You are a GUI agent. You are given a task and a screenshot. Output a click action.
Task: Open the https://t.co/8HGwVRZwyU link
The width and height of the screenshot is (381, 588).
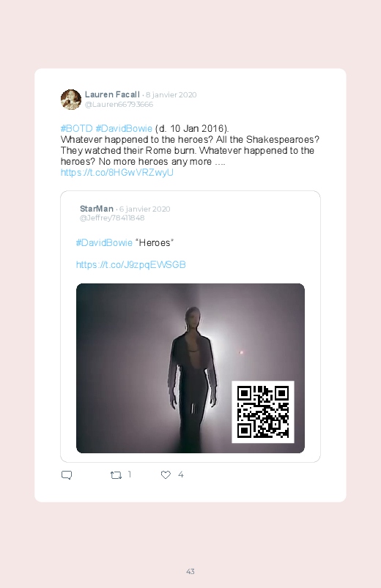[116, 173]
